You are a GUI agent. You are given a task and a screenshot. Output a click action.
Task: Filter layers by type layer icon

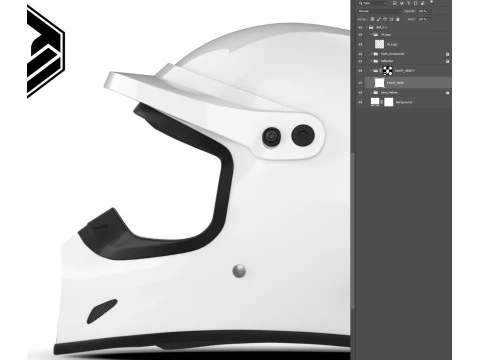[409, 3]
